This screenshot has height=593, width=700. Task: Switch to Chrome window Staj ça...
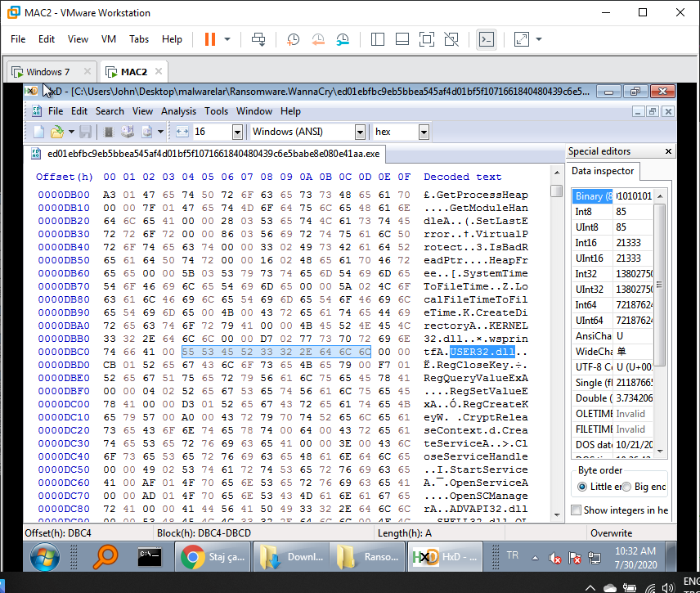(213, 557)
